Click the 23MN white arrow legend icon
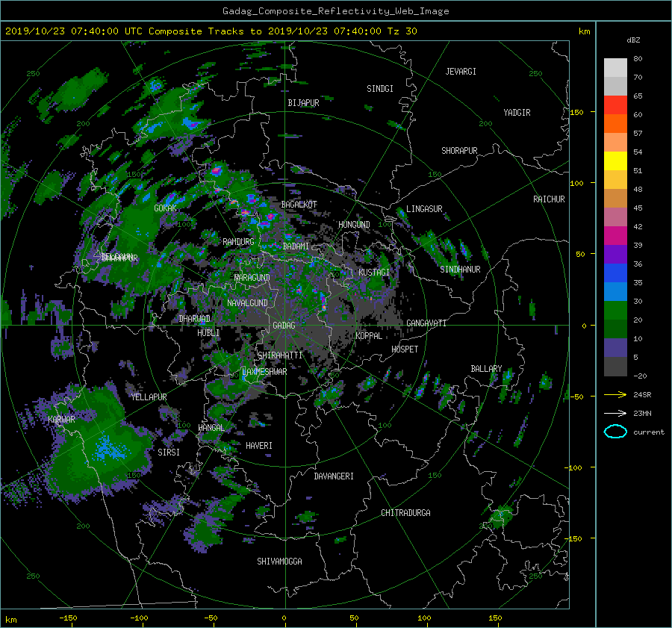The width and height of the screenshot is (672, 628). tap(615, 413)
